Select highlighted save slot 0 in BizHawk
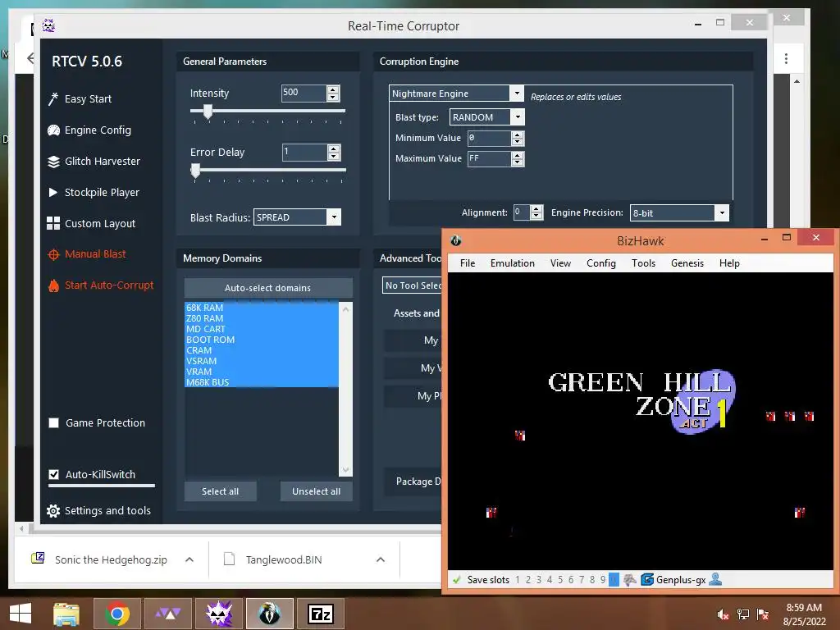The height and width of the screenshot is (630, 840). [x=614, y=580]
